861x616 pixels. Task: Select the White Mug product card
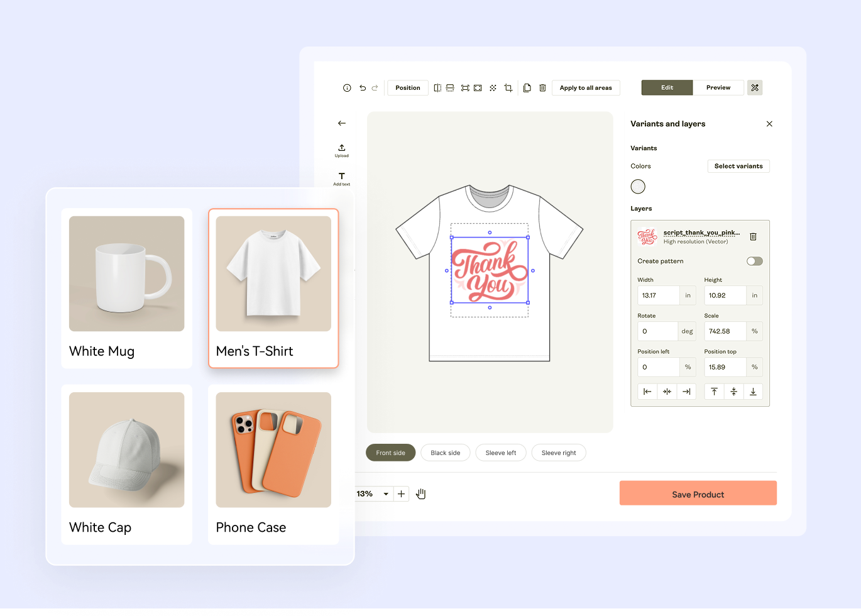click(x=127, y=289)
